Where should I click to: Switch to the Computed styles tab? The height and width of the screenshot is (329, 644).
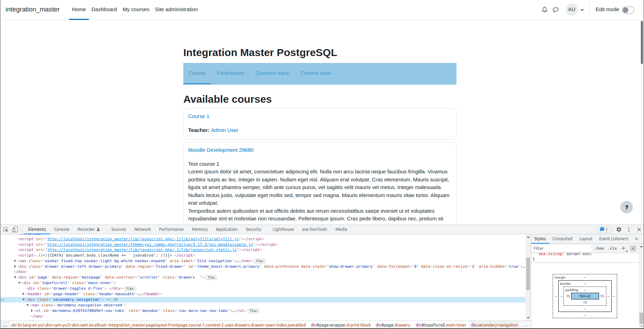[562, 239]
